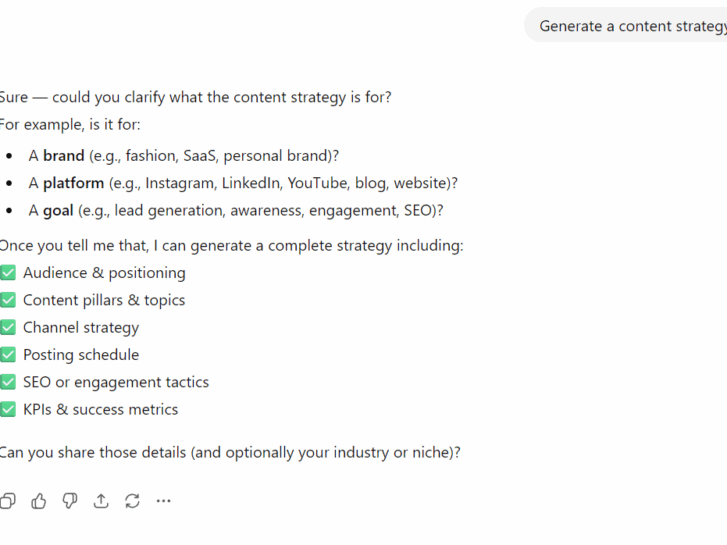Image resolution: width=727 pixels, height=545 pixels.
Task: Click the 'Posting schedule' list item text
Action: click(81, 355)
